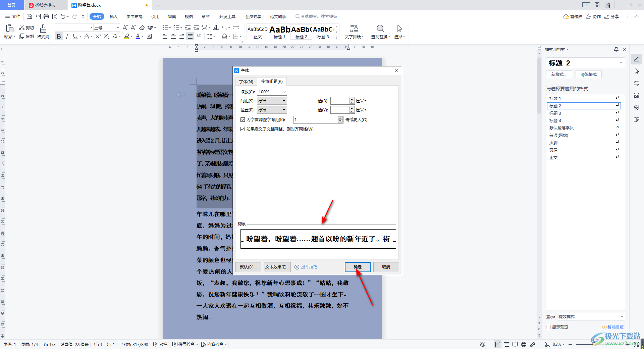Open font size dropdown showing 三号

coord(118,28)
